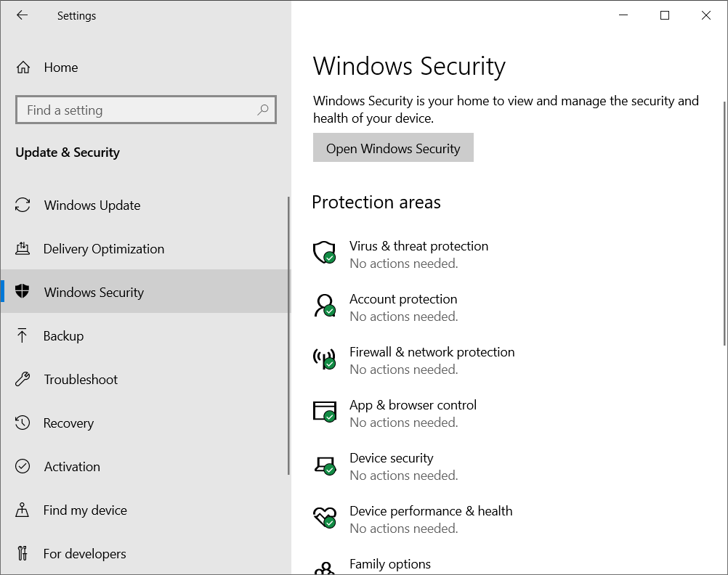This screenshot has width=728, height=575.
Task: Open the Backup section
Action: (64, 336)
